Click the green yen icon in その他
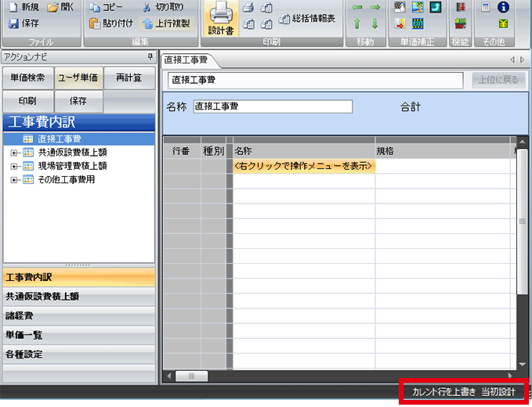This screenshot has height=407, width=532. (503, 23)
